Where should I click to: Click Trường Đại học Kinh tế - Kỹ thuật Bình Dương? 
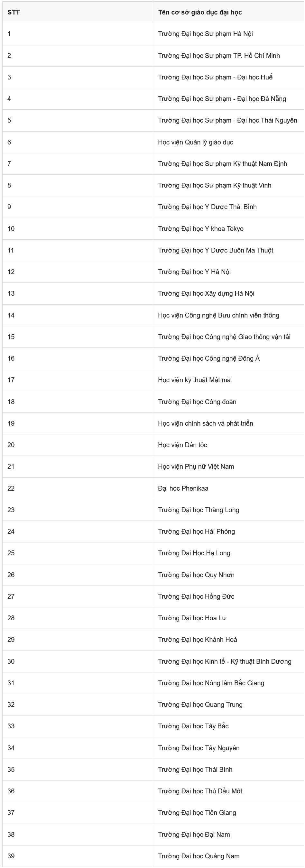point(225,661)
